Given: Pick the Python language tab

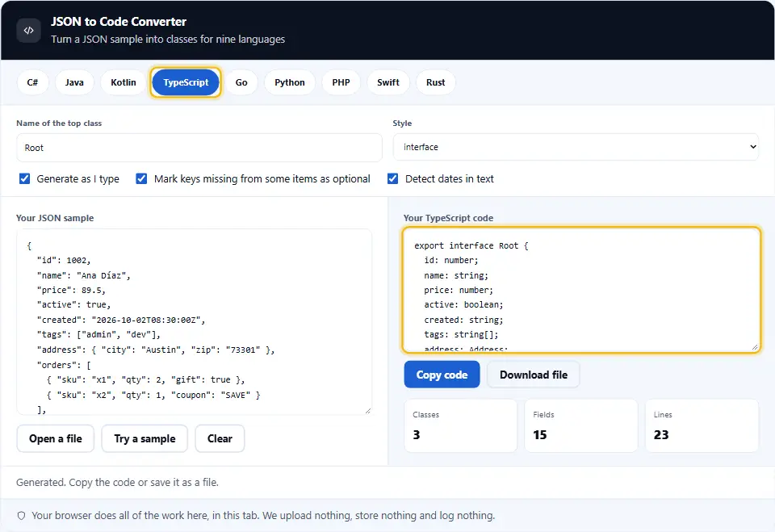Looking at the screenshot, I should 290,82.
